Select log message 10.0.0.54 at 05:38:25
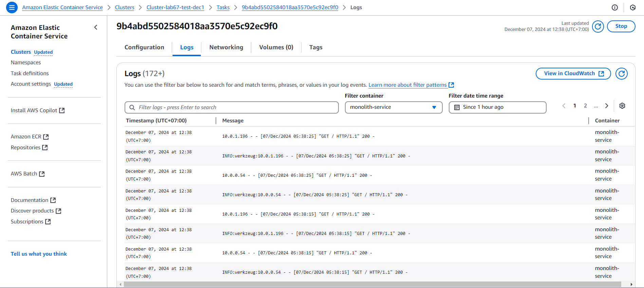 pos(297,175)
